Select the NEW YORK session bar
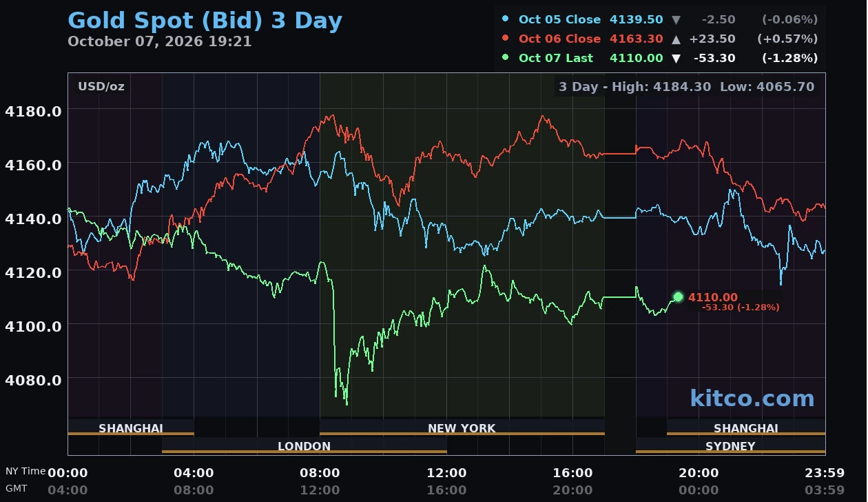Viewport: 868px width, 502px height. [x=462, y=428]
